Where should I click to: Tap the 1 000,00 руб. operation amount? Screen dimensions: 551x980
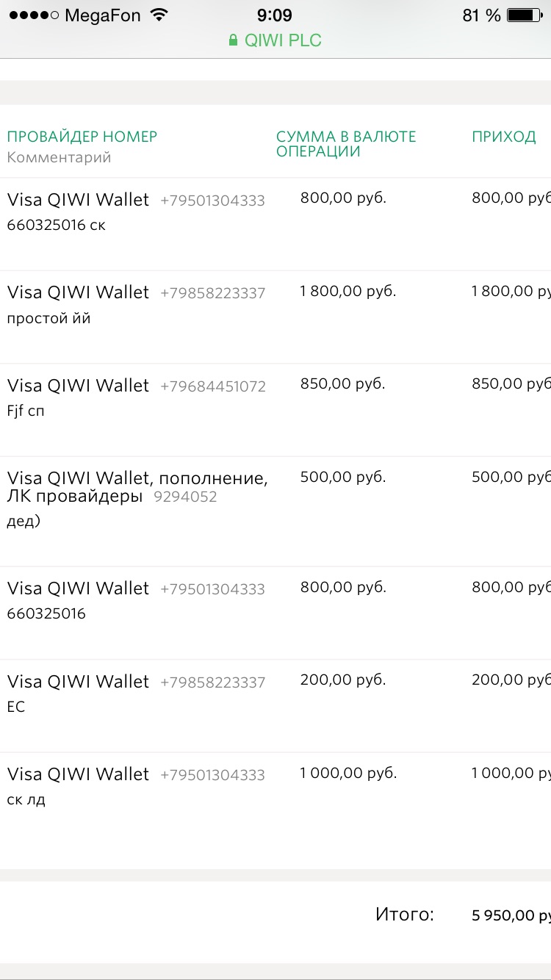pos(348,773)
